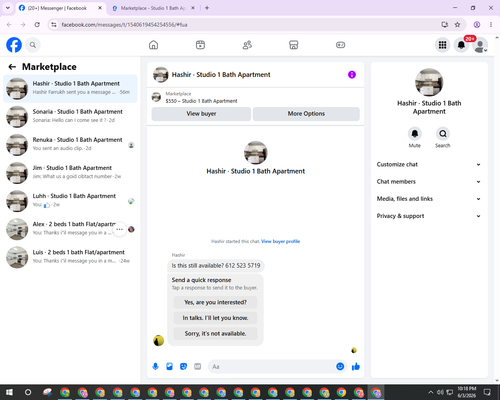500x400 pixels.
Task: Click the More Options button
Action: click(306, 114)
